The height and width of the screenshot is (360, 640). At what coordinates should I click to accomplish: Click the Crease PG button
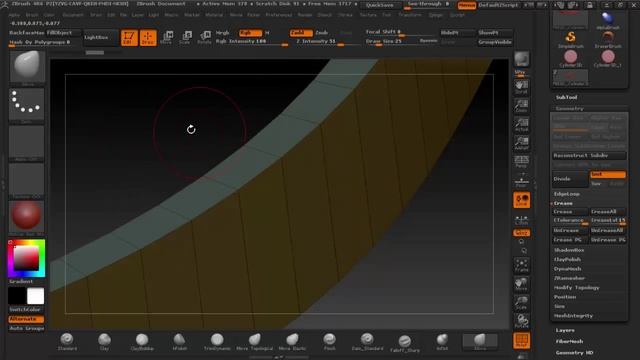point(569,240)
